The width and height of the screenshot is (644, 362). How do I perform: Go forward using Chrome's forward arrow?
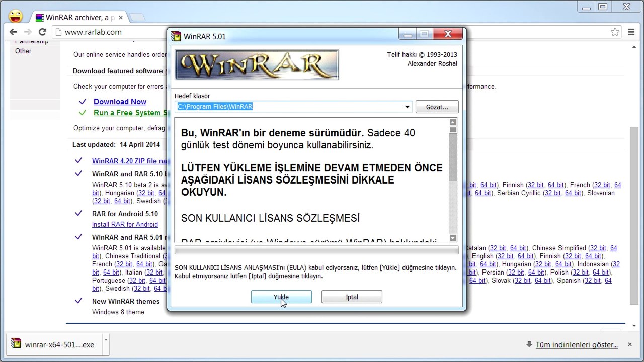click(28, 32)
